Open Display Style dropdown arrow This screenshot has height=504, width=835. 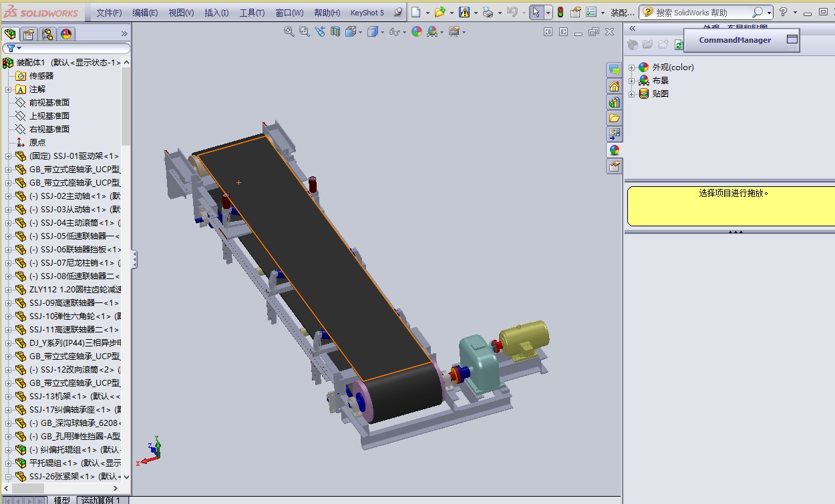pos(383,31)
